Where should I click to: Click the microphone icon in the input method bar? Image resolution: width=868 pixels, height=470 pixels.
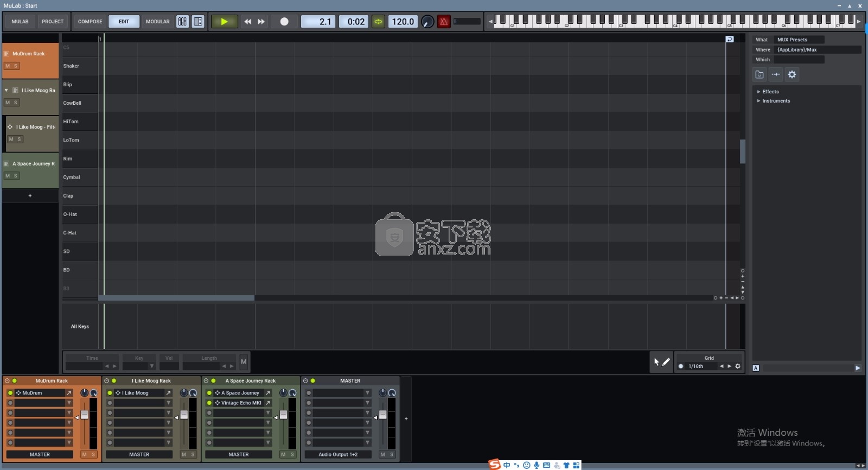tap(537, 465)
